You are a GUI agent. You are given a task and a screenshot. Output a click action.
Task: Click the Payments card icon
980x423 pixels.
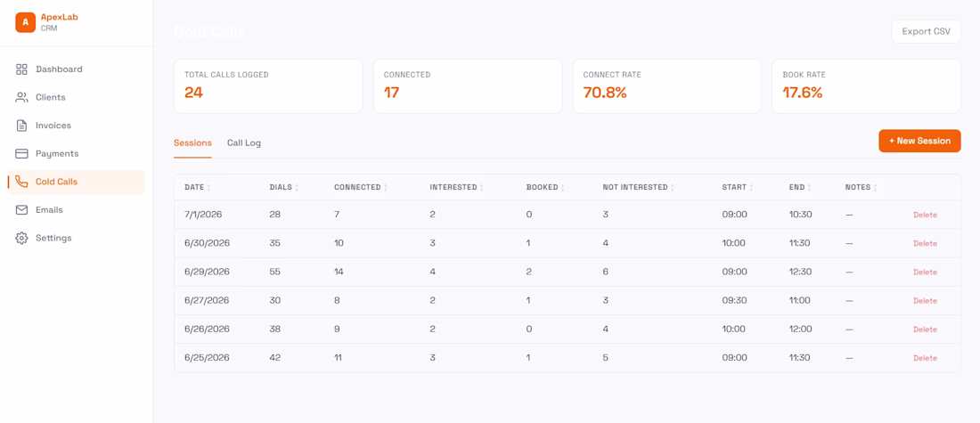tap(21, 154)
